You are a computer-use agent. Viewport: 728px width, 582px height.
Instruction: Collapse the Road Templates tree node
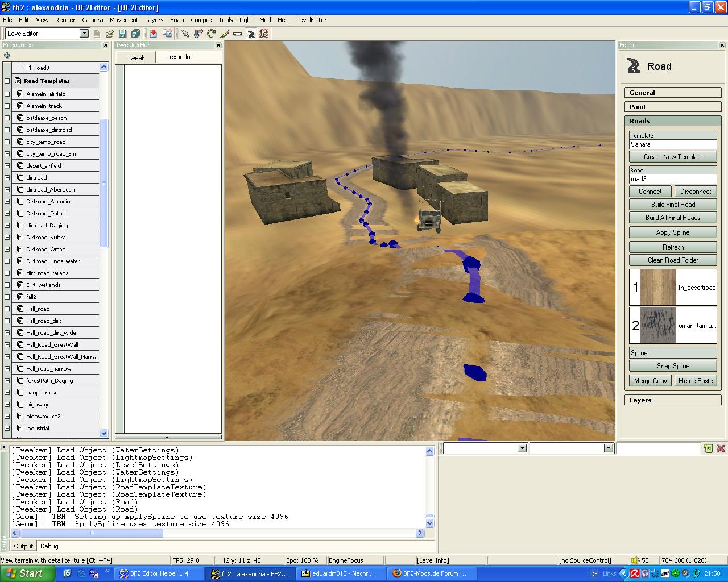pos(7,81)
